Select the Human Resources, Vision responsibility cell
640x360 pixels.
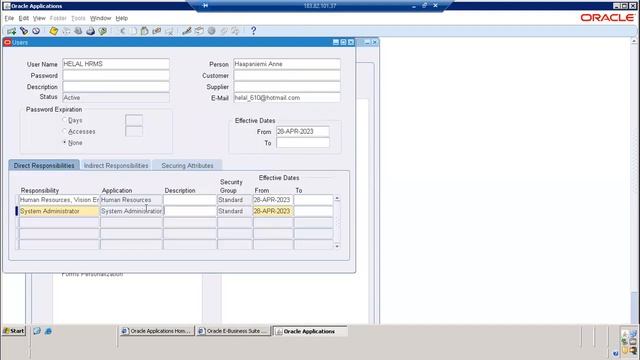click(59, 200)
